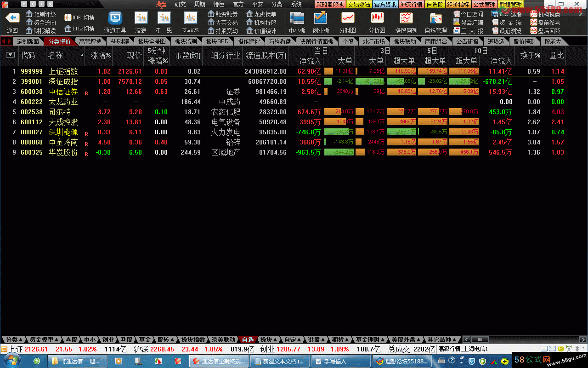Image resolution: width=588 pixels, height=368 pixels.
Task: Open 最近浏览 in the toolbar
Action: tap(507, 31)
